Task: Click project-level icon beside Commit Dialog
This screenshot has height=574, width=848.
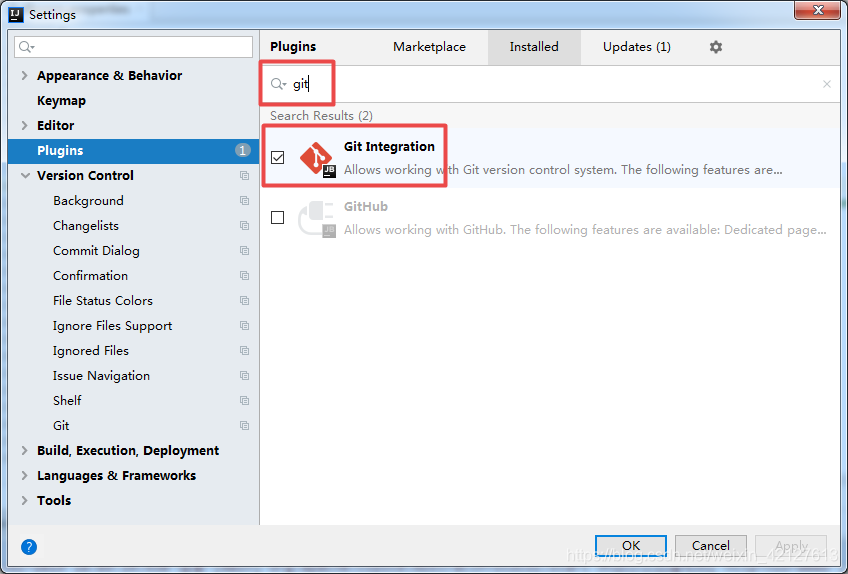Action: tap(244, 250)
